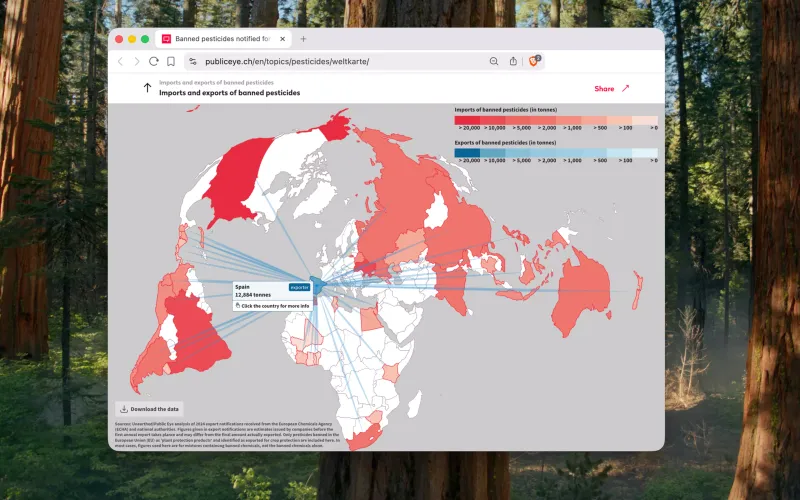Image resolution: width=800 pixels, height=500 pixels.
Task: Click imports legend swatch above > 1,000
Action: 569,120
